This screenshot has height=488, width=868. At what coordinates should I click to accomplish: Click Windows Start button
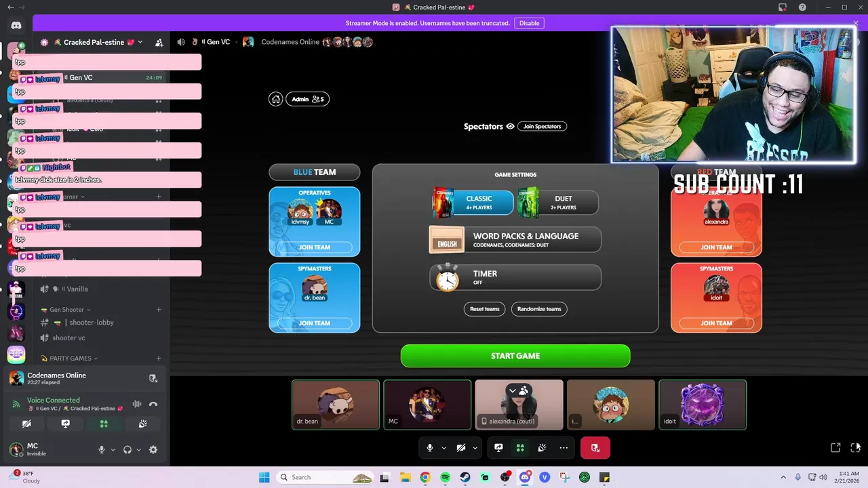(x=264, y=477)
